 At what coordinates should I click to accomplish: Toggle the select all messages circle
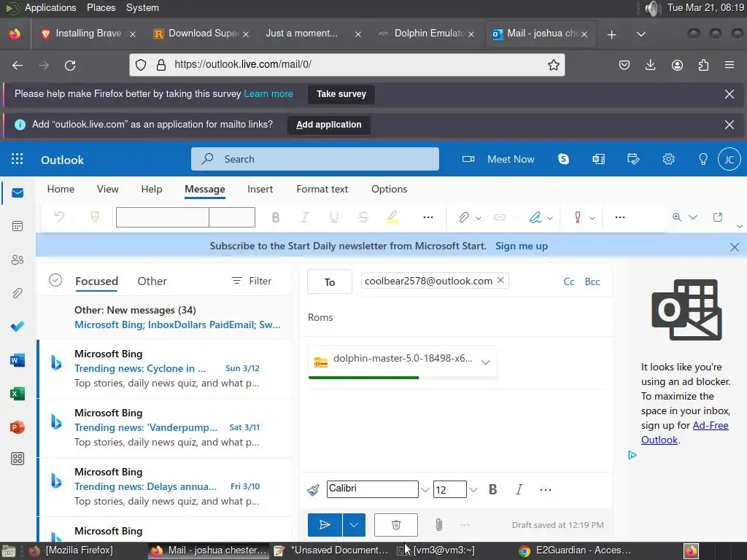(x=55, y=280)
